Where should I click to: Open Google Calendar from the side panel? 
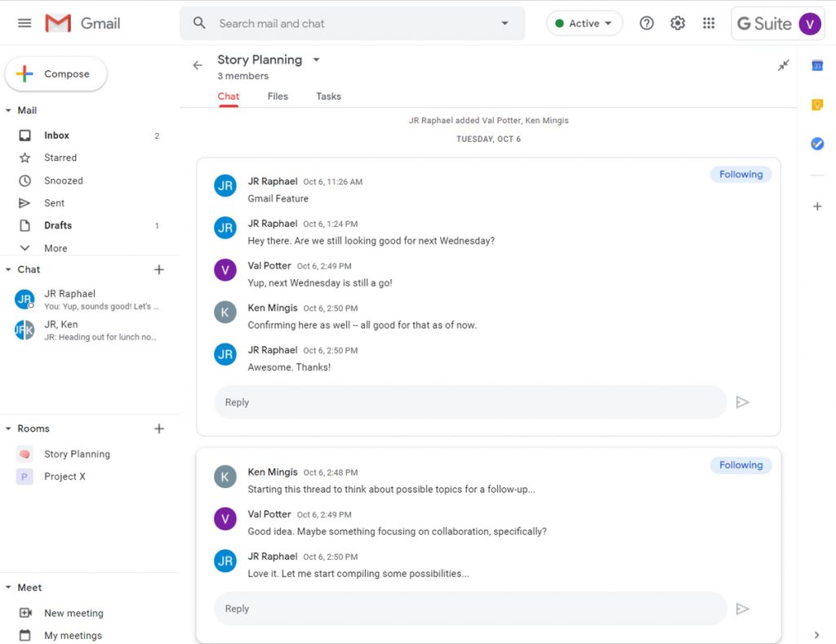pyautogui.click(x=817, y=65)
